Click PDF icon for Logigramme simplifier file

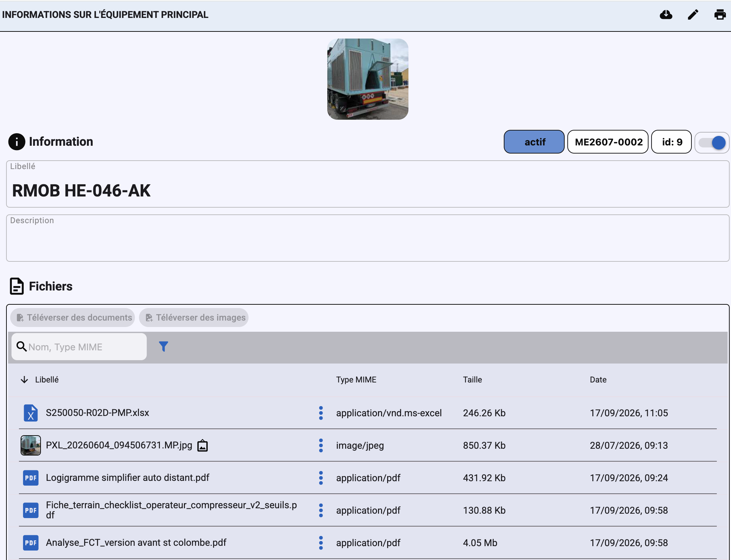[x=30, y=478]
